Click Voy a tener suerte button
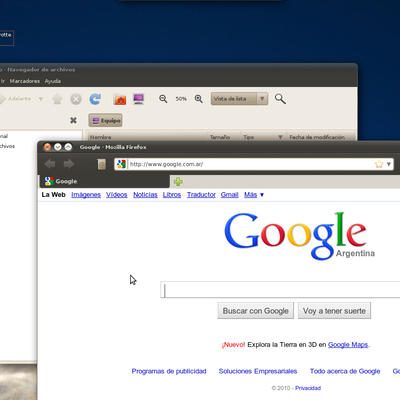Viewport: 400px width, 400px height. point(334,311)
